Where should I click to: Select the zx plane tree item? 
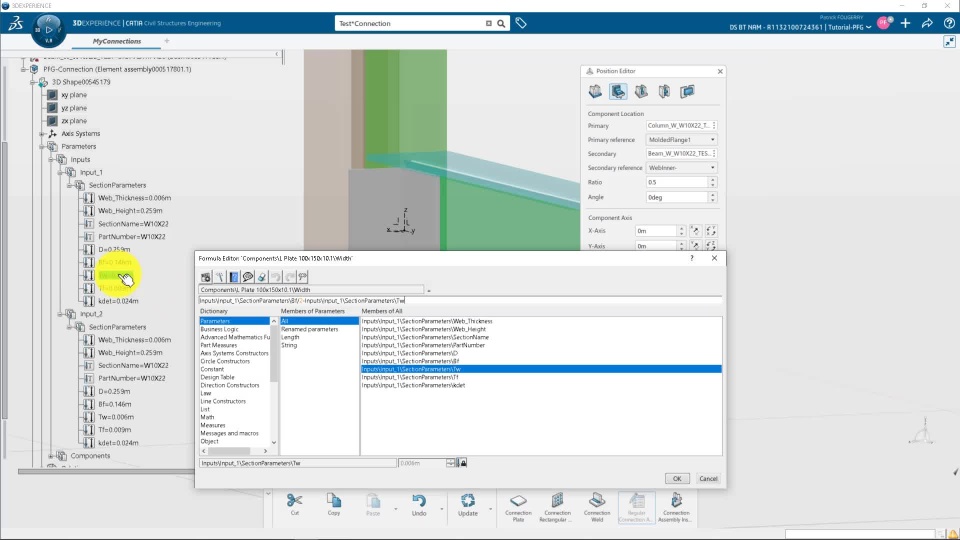tap(73, 121)
